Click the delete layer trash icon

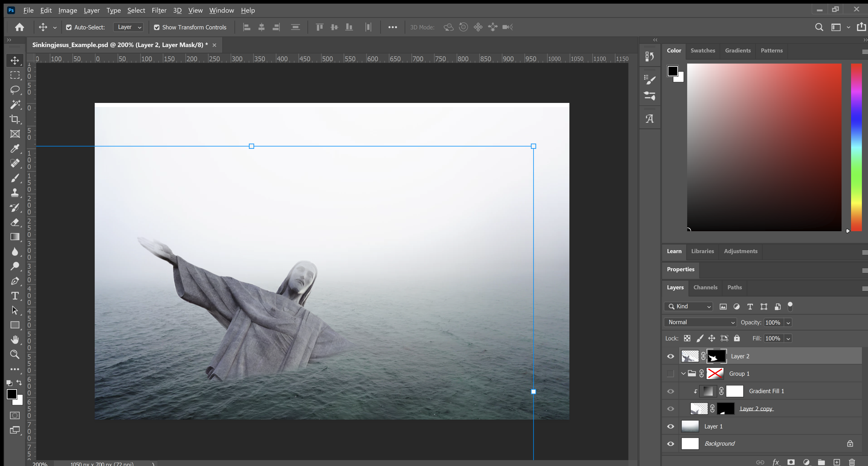(852, 462)
